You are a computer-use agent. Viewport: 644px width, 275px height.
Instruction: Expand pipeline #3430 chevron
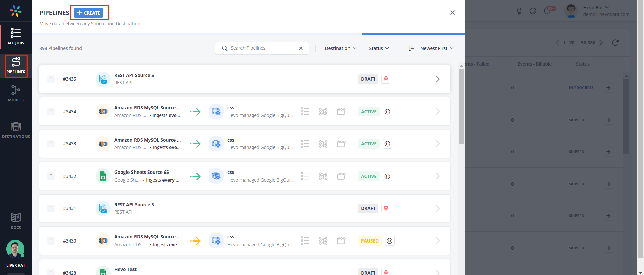(x=438, y=240)
